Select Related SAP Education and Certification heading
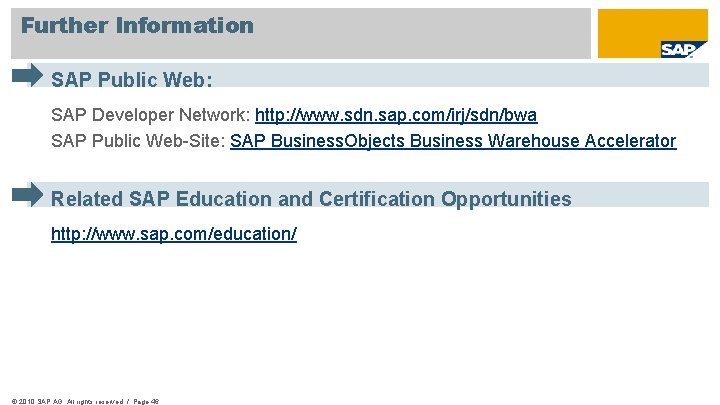Screen dimensions: 720x405 click(x=311, y=198)
